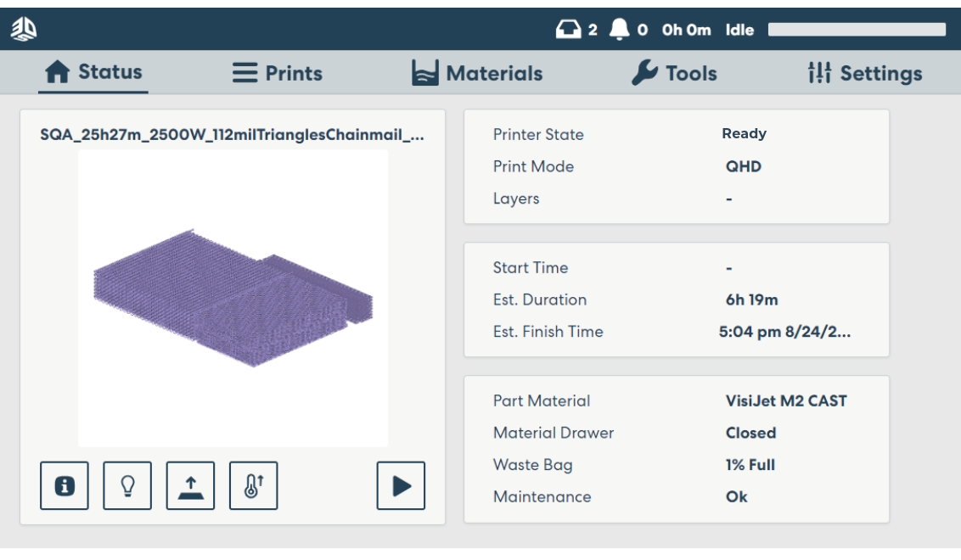Click the idle progress bar
This screenshot has height=560, width=961.
[x=856, y=29]
